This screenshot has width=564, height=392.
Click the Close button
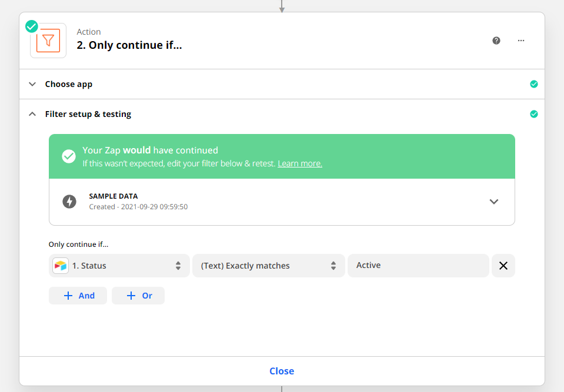(282, 371)
